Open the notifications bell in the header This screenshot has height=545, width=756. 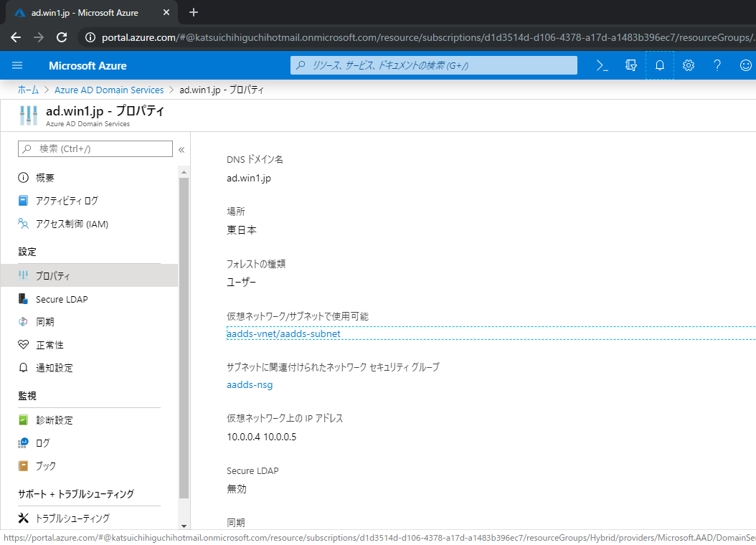pyautogui.click(x=660, y=65)
